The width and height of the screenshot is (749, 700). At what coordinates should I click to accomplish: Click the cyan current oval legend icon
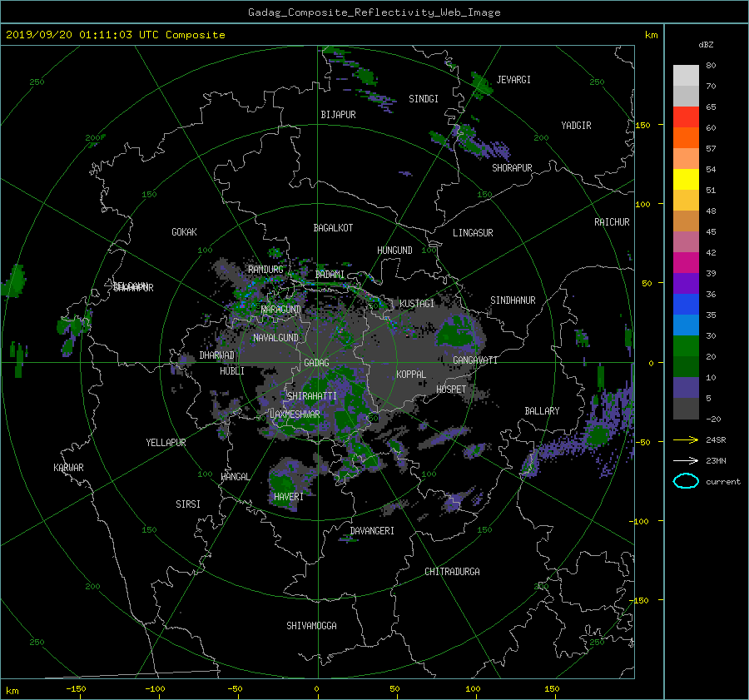pos(686,481)
